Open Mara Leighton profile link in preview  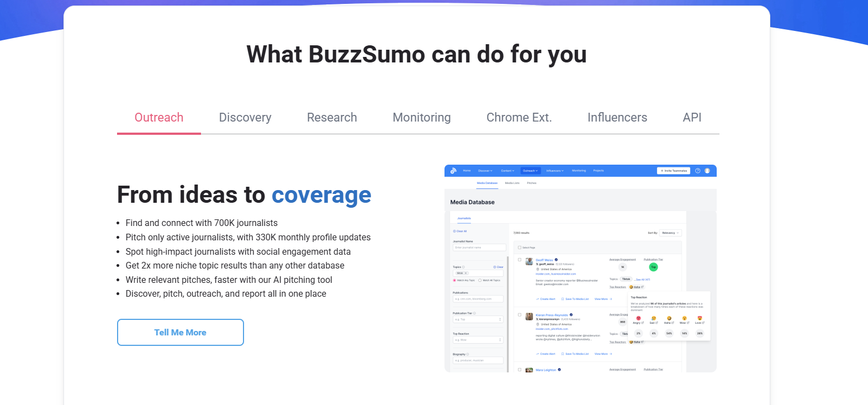pyautogui.click(x=546, y=370)
